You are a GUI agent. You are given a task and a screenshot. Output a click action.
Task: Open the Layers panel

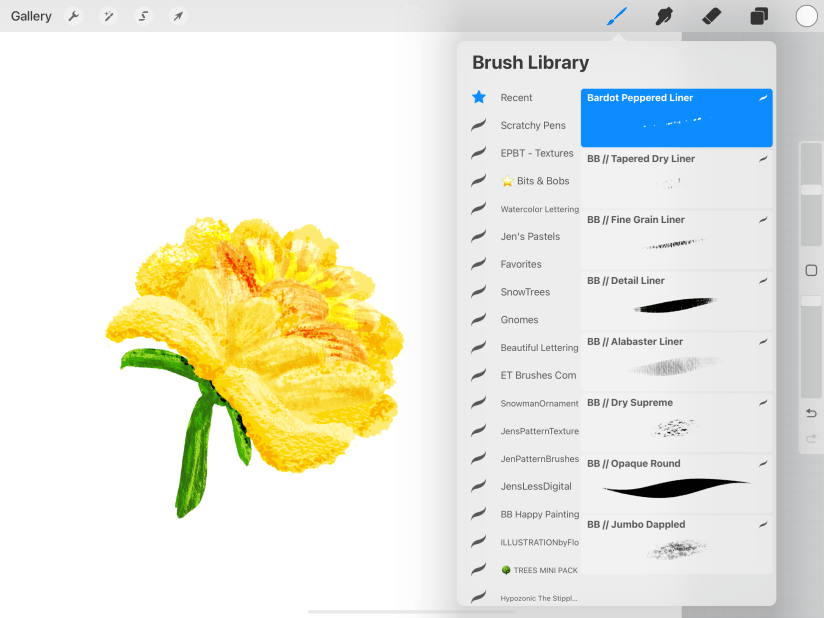(759, 16)
